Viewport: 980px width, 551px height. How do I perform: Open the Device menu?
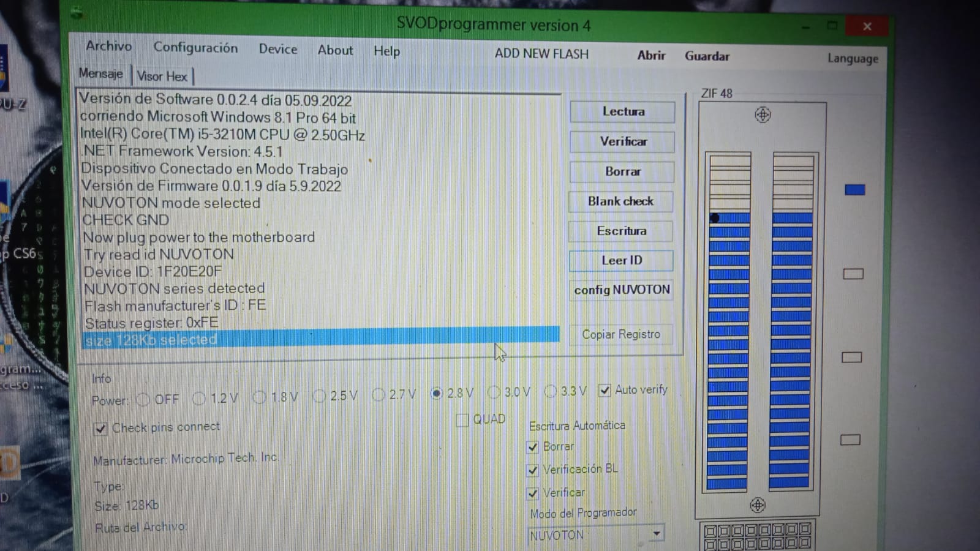(277, 49)
